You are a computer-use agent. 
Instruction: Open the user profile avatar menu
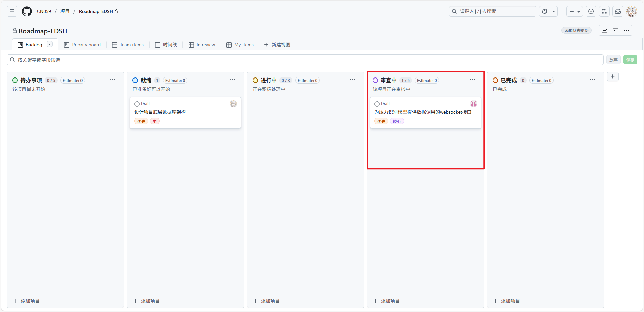tap(632, 11)
